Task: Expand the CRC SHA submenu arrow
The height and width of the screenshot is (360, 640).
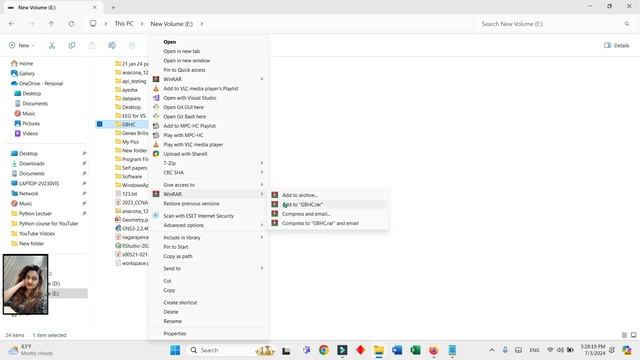Action: pyautogui.click(x=262, y=172)
